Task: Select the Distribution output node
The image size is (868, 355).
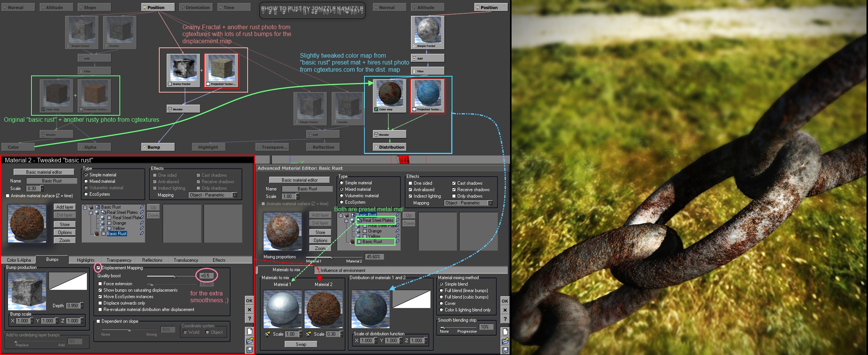Action: pyautogui.click(x=389, y=147)
